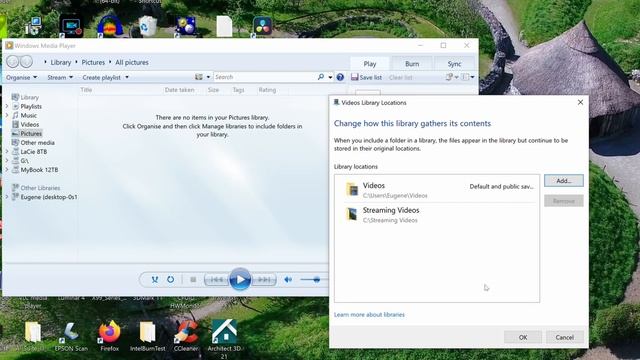The width and height of the screenshot is (640, 360).
Task: Cancel the Videos Library Locations dialog
Action: tap(564, 337)
